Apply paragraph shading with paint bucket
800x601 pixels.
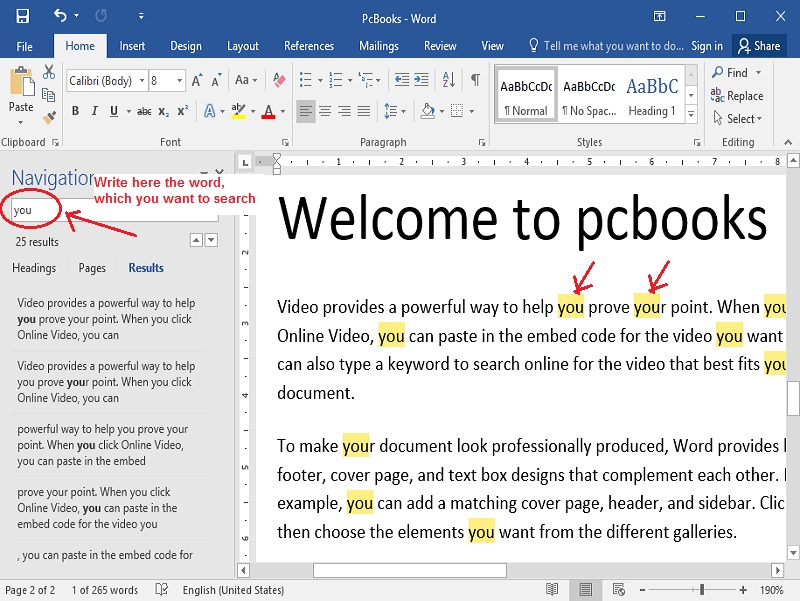428,111
